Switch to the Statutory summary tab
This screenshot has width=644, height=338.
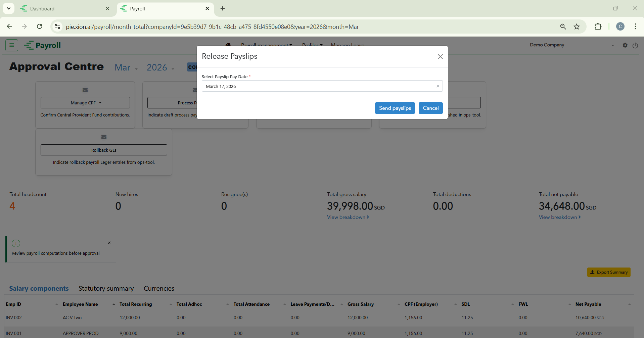tap(106, 289)
